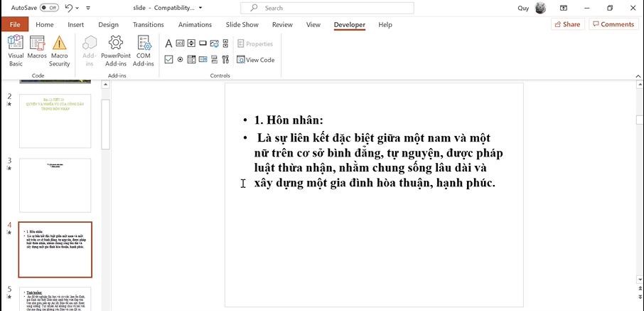
Task: Insert a Check Box ActiveX control
Action: click(169, 60)
